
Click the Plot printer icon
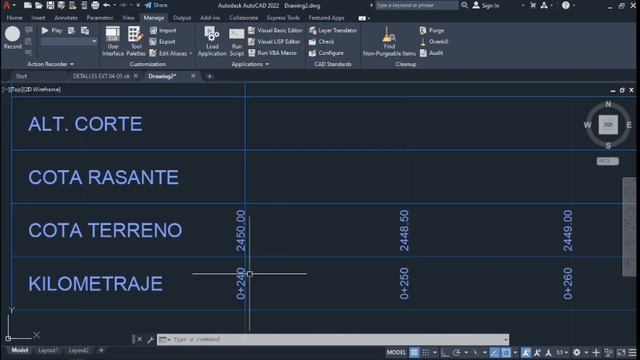click(x=95, y=5)
